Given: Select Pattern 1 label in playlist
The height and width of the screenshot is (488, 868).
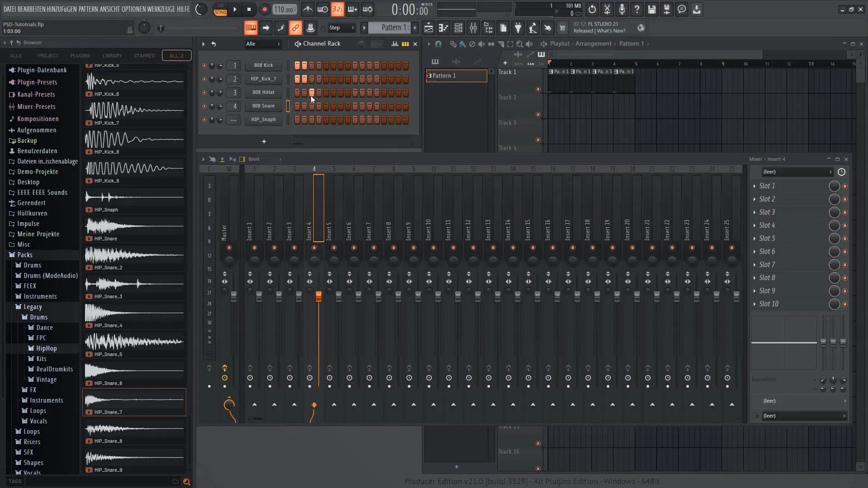Looking at the screenshot, I should point(457,75).
